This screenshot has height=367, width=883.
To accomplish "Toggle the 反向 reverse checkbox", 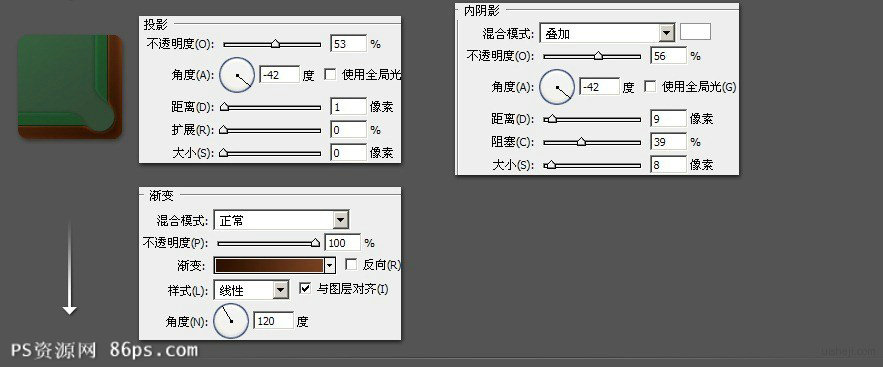I will coord(351,264).
